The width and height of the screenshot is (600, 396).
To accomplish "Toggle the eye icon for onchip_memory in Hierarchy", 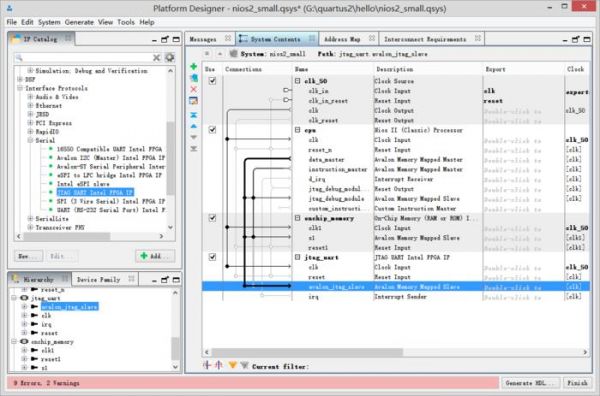I will pos(24,341).
